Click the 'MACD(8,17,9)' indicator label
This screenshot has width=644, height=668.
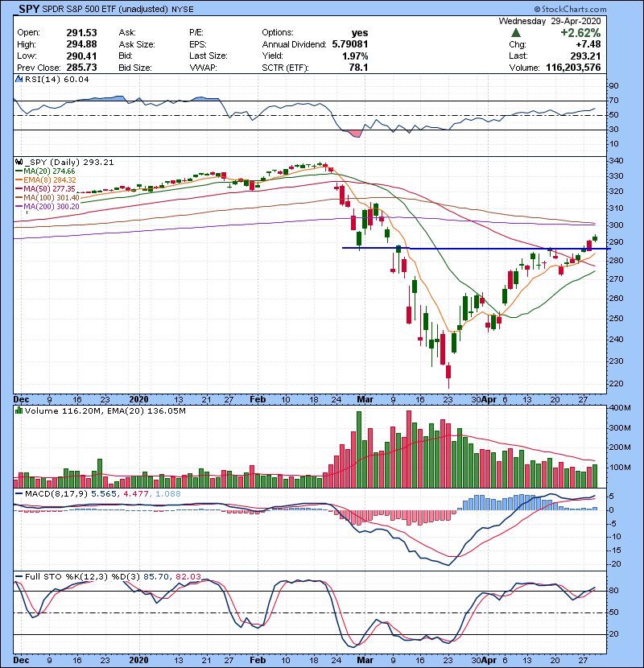[56, 494]
